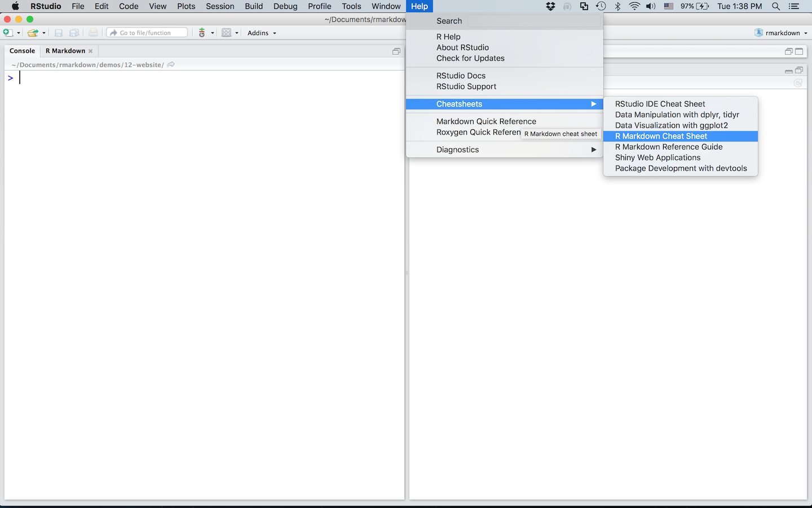This screenshot has width=812, height=508.
Task: Click the version control Git icon
Action: [x=202, y=33]
